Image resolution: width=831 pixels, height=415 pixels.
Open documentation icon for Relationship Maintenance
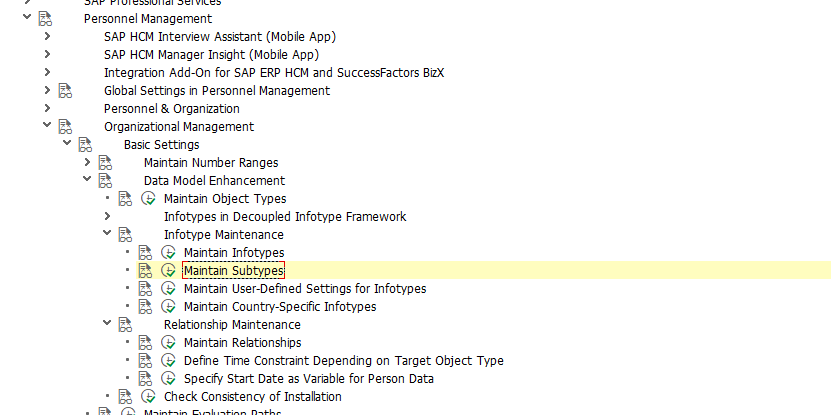[125, 325]
